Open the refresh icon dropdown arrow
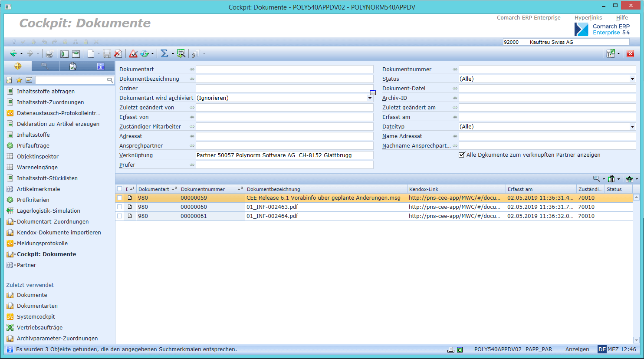Image resolution: width=644 pixels, height=359 pixels. 152,54
